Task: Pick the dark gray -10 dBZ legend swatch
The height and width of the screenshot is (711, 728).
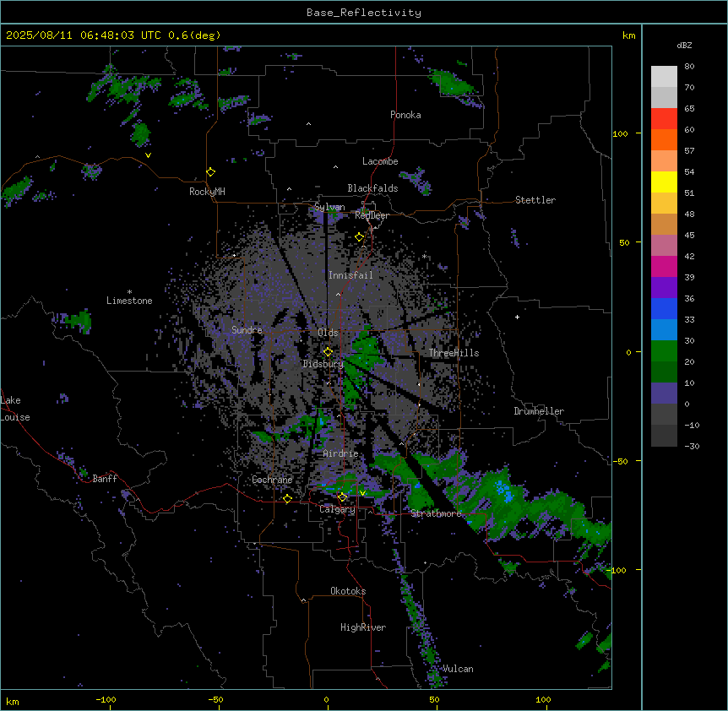Action: pos(664,436)
